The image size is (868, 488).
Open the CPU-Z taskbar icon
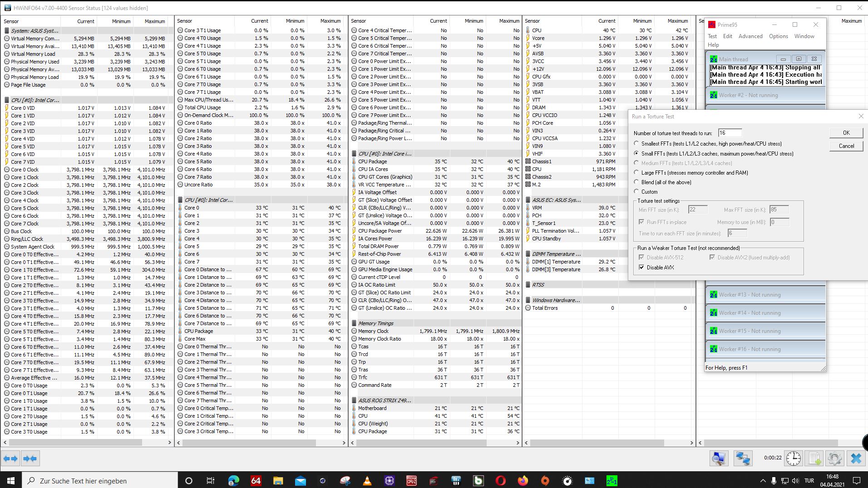(390, 481)
